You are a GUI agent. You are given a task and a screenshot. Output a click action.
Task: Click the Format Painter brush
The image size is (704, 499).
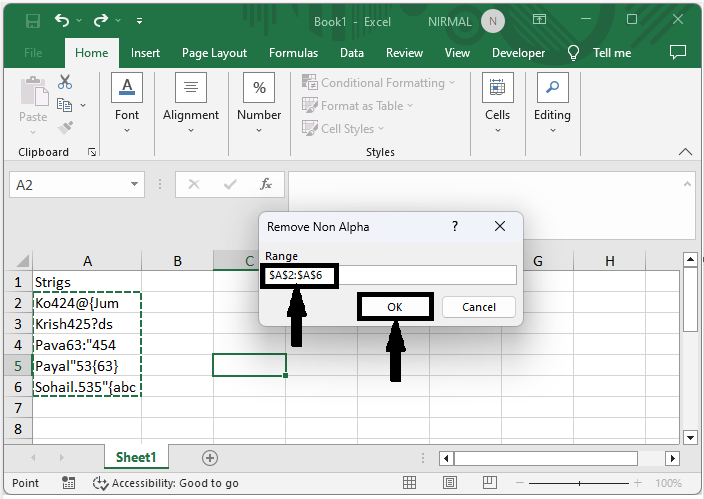(66, 128)
